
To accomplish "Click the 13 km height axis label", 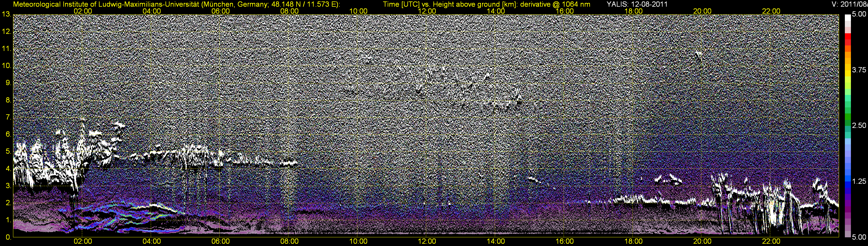I will [6, 14].
